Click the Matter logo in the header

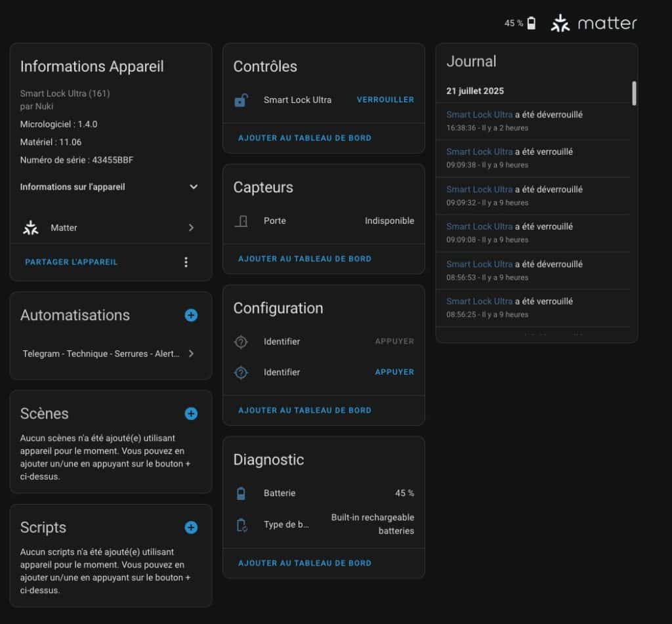tap(594, 23)
